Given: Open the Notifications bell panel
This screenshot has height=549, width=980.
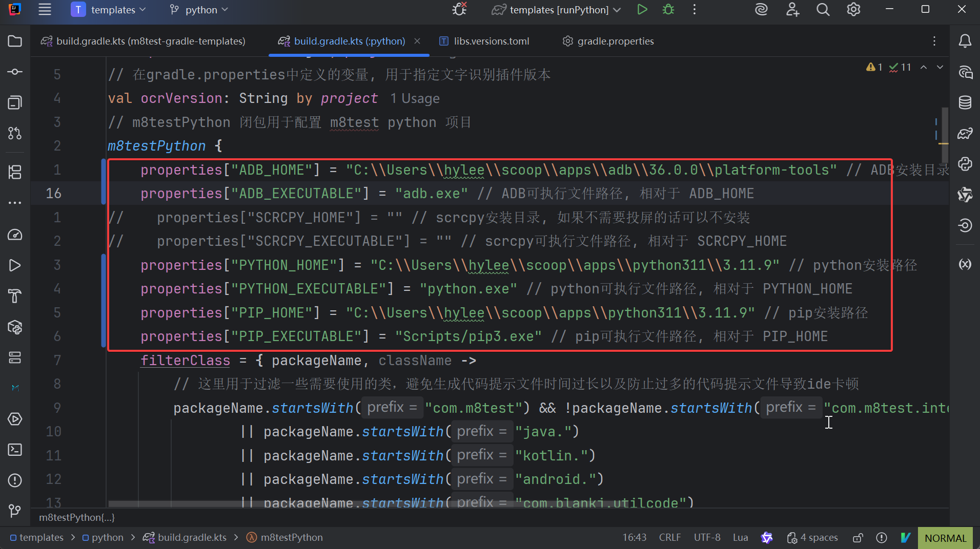Looking at the screenshot, I should tap(965, 41).
